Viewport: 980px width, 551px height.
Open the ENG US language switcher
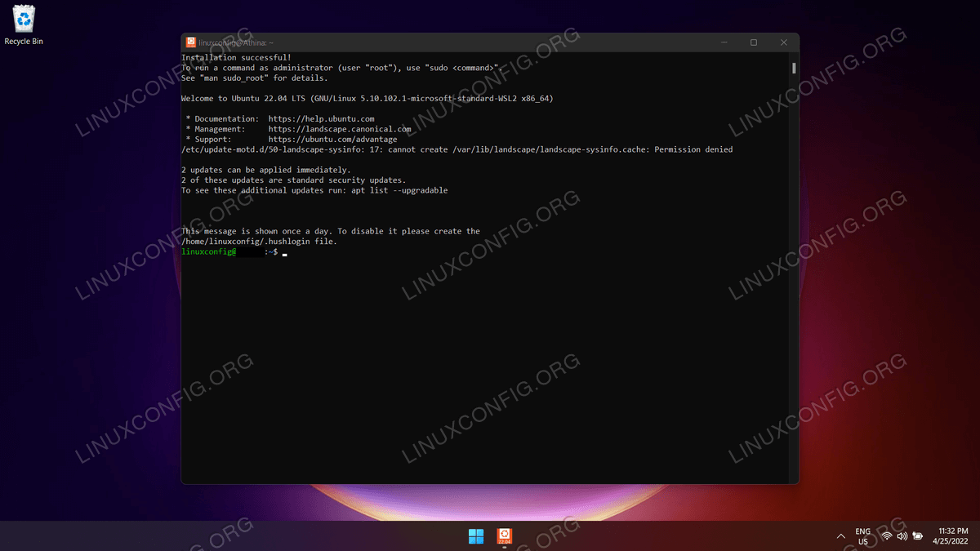[x=862, y=536]
